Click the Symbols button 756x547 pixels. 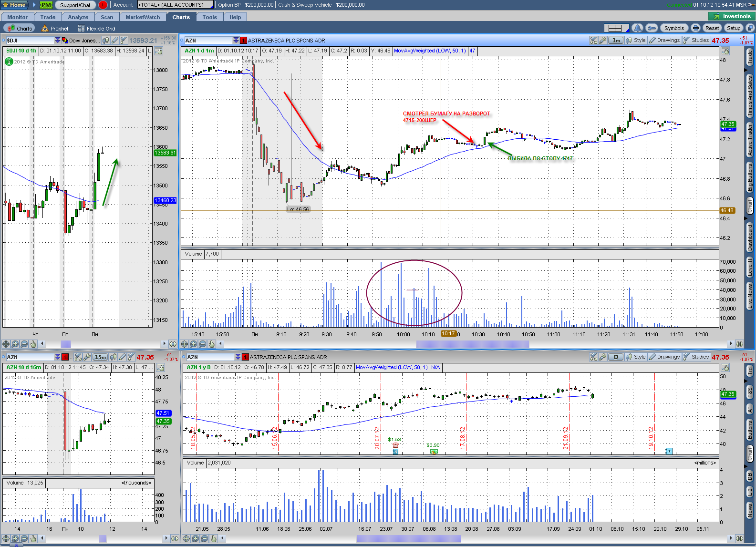(x=674, y=28)
